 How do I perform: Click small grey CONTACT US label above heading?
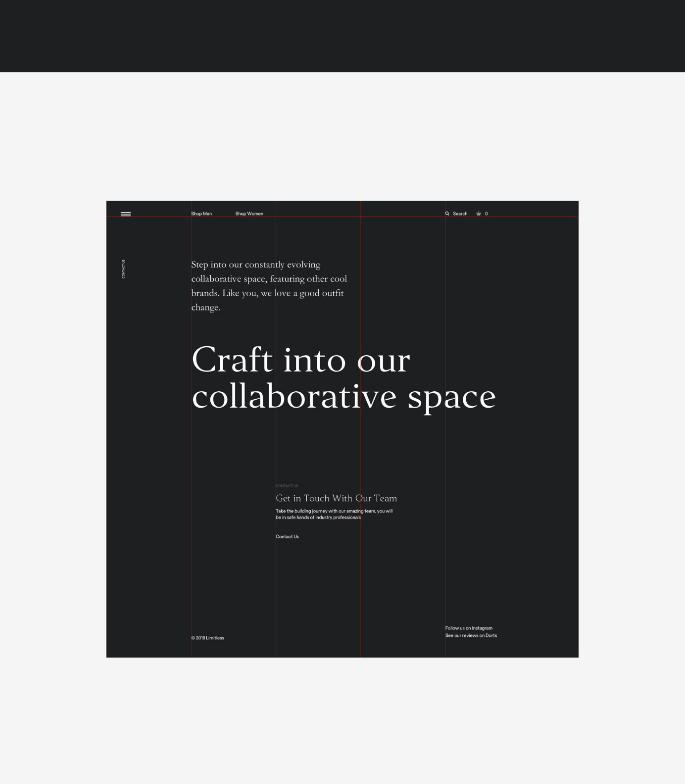click(287, 486)
